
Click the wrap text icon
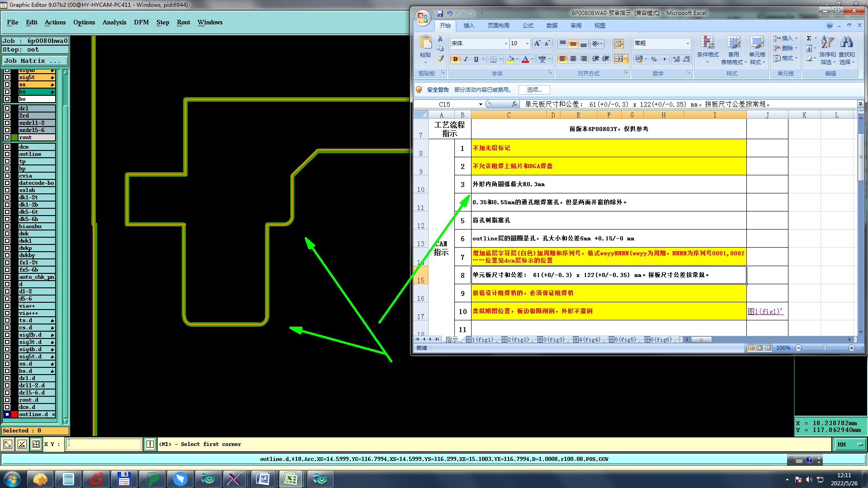(618, 44)
